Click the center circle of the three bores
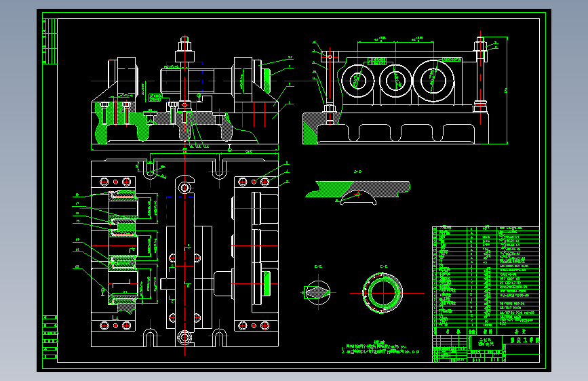 click(x=395, y=81)
